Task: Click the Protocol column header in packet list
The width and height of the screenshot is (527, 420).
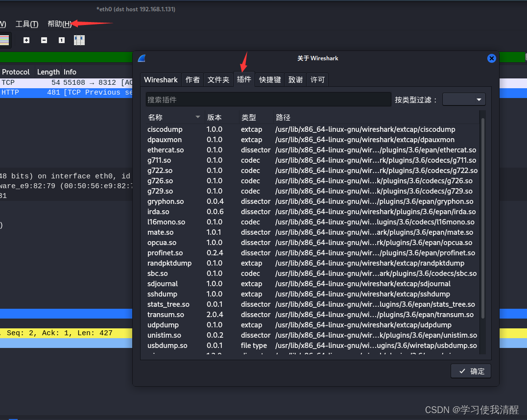Action: point(16,72)
